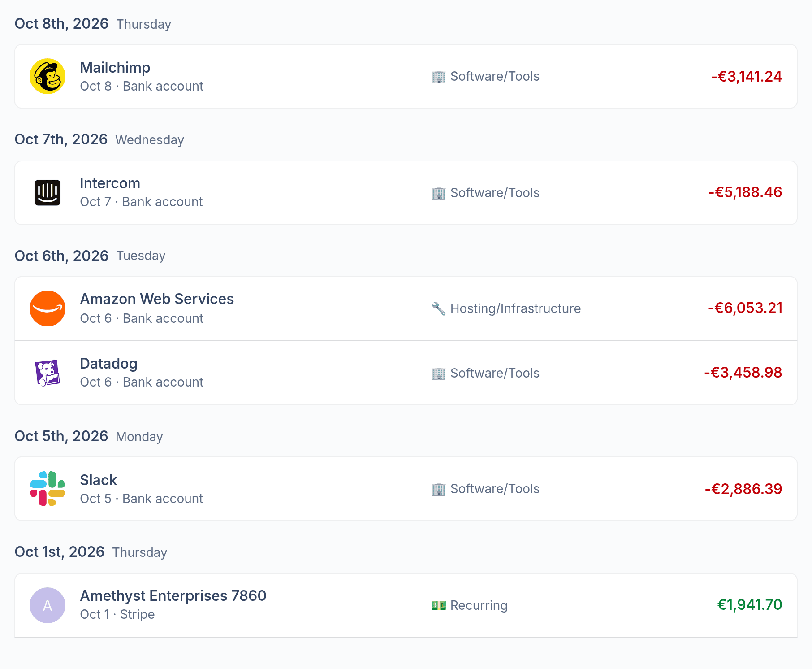
Task: Click 'Oct 1 · Stripe' subtitle text
Action: pyautogui.click(x=117, y=614)
